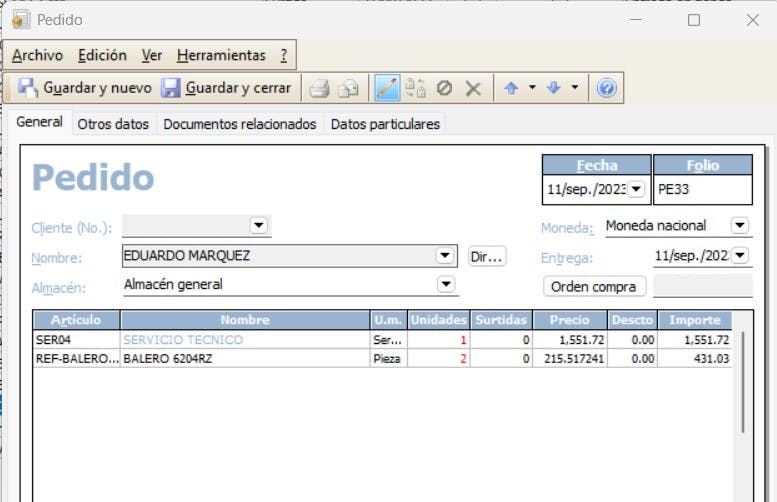777x502 pixels.
Task: Select the General tab
Action: pyautogui.click(x=40, y=122)
